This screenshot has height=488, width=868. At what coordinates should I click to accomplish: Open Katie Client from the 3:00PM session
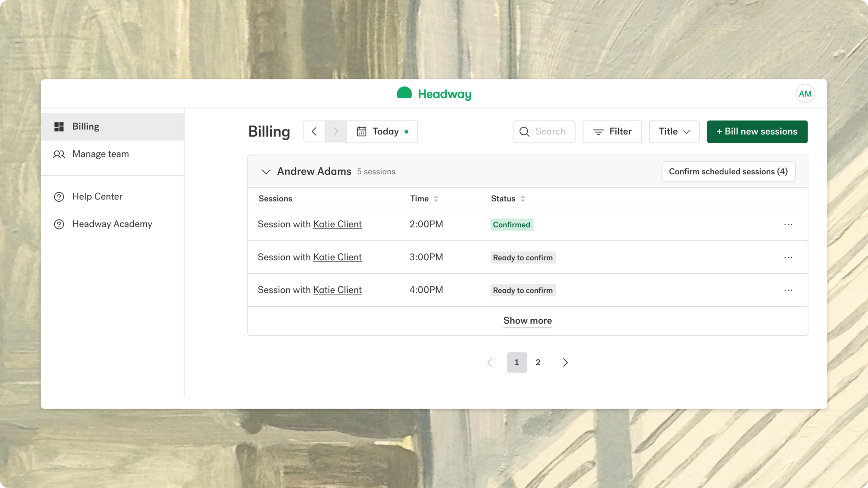point(337,257)
